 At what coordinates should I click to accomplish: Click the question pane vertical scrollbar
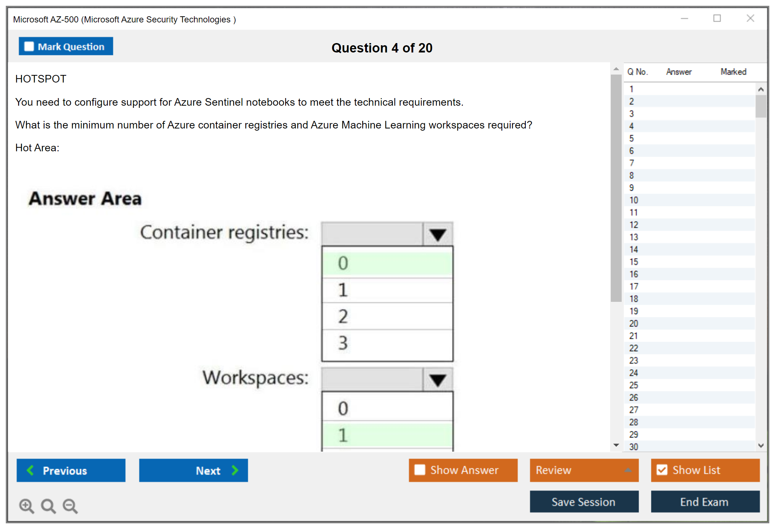coord(616,188)
